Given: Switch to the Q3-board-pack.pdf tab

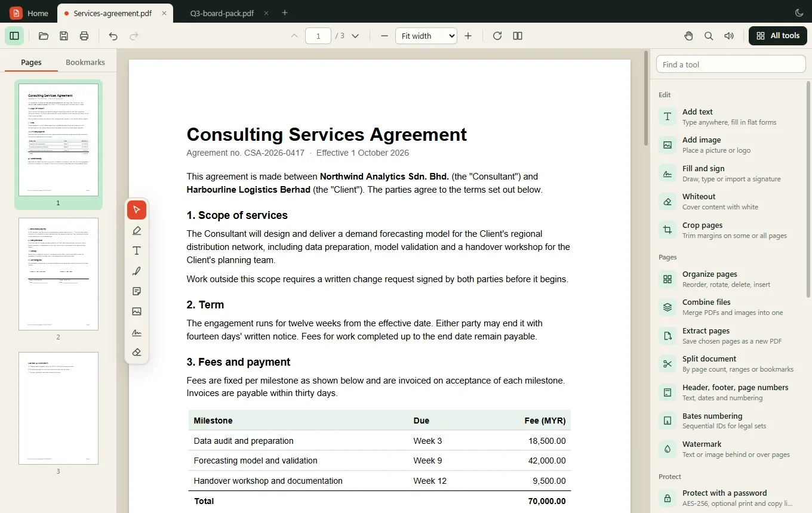Looking at the screenshot, I should (221, 13).
